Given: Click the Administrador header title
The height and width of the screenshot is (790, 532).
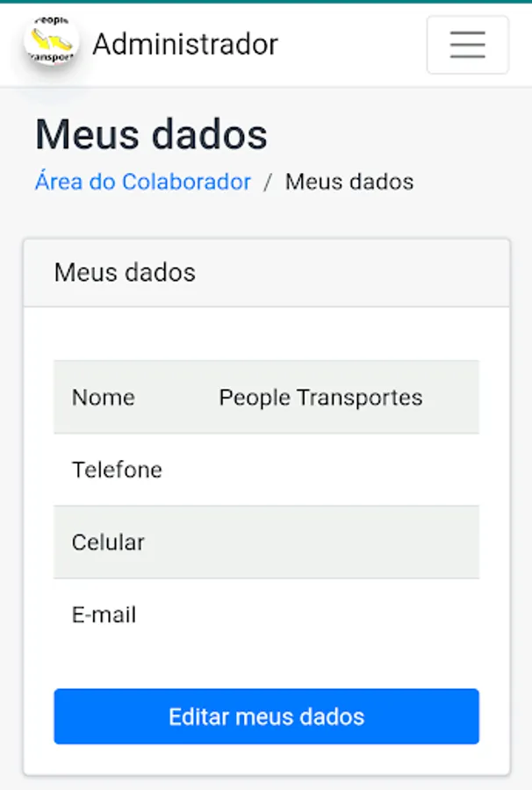Looking at the screenshot, I should coord(185,44).
